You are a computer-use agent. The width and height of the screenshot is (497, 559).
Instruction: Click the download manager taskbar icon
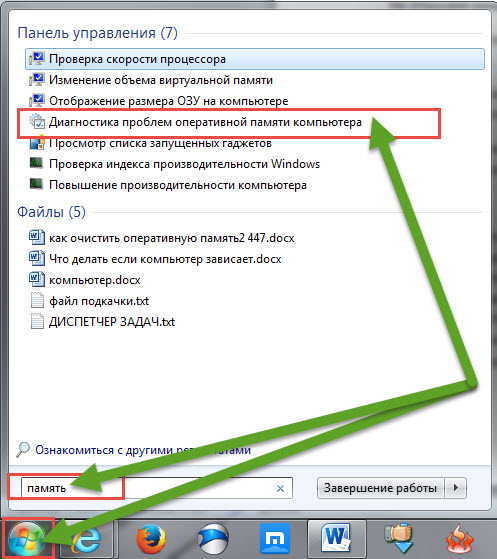click(399, 540)
